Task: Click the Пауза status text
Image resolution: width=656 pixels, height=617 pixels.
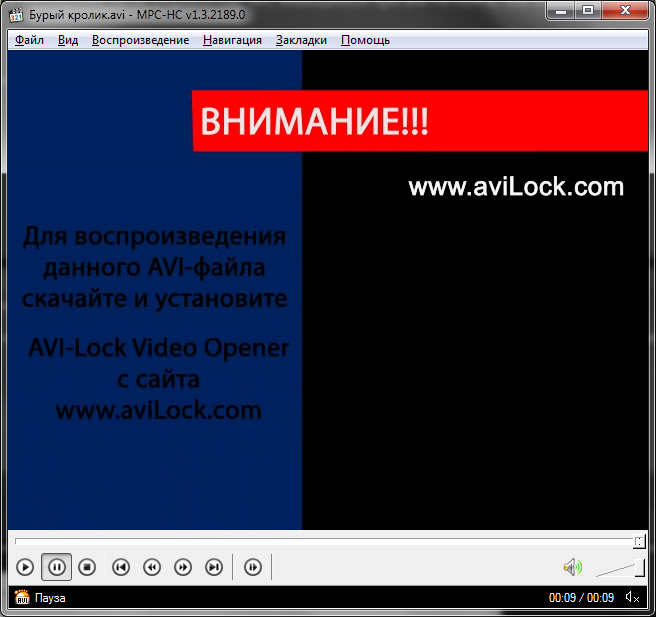Action: (50, 598)
